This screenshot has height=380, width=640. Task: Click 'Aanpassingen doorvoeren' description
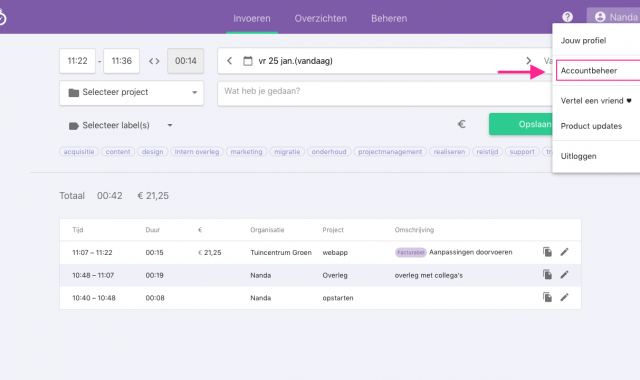[x=471, y=252]
